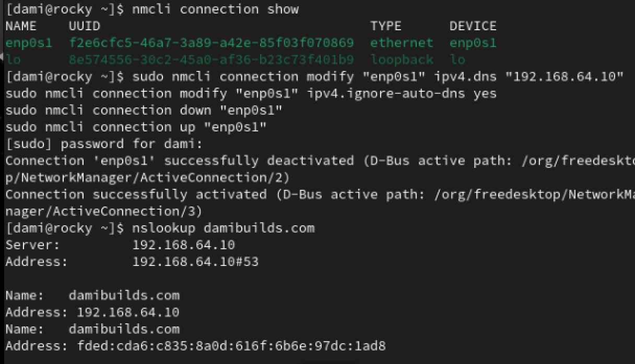The width and height of the screenshot is (635, 364).
Task: Click the "lo" entry in DEVICE column
Action: (x=457, y=59)
